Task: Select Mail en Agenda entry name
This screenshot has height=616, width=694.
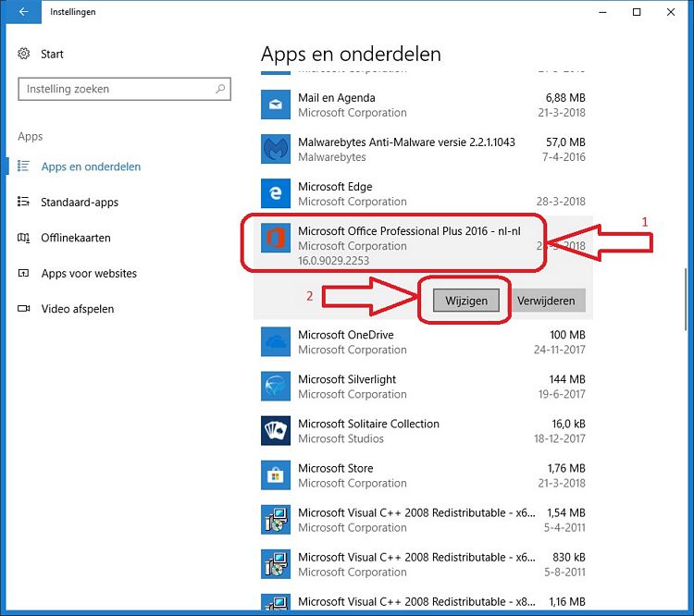Action: click(x=337, y=98)
